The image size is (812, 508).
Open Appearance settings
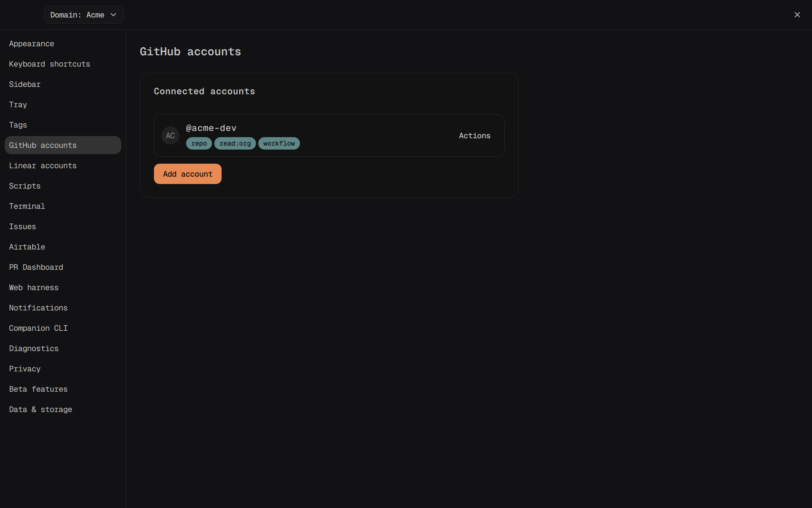pos(63,44)
